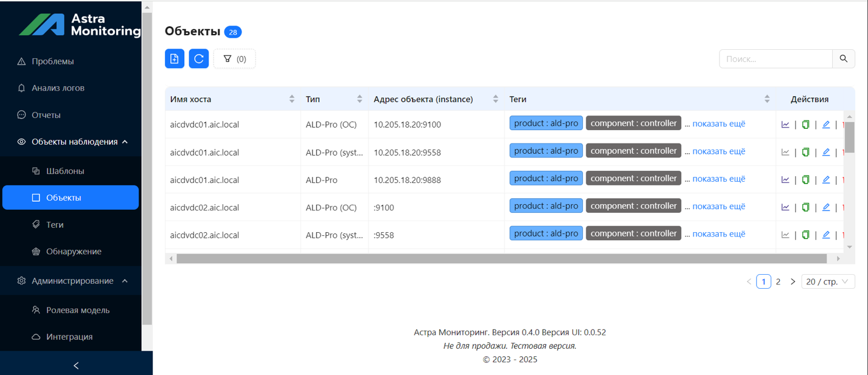The height and width of the screenshot is (375, 868).
Task: Open the 20 / стр. page size dropdown
Action: coord(828,281)
